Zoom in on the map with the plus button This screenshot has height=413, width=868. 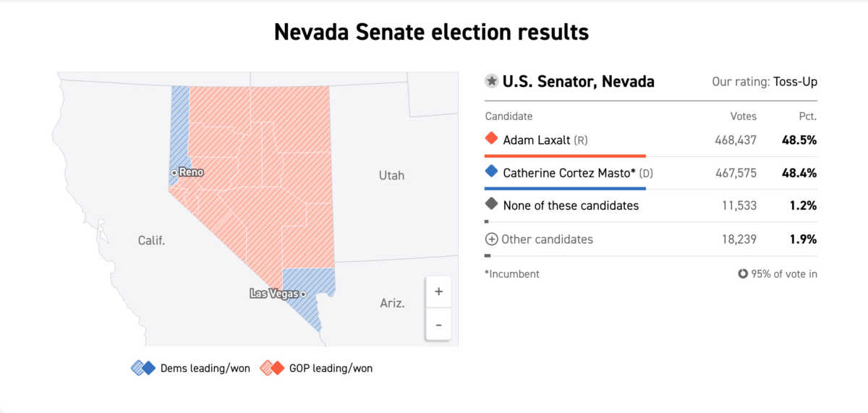click(438, 292)
